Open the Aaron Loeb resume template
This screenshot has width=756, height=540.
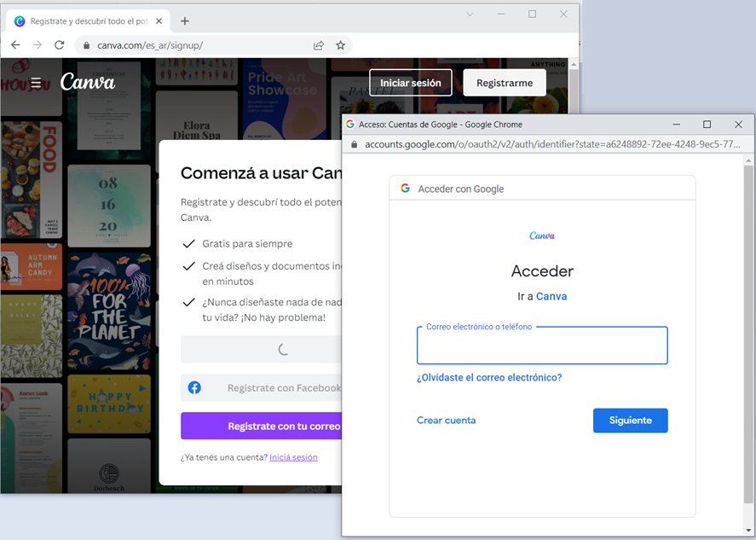coord(32,438)
